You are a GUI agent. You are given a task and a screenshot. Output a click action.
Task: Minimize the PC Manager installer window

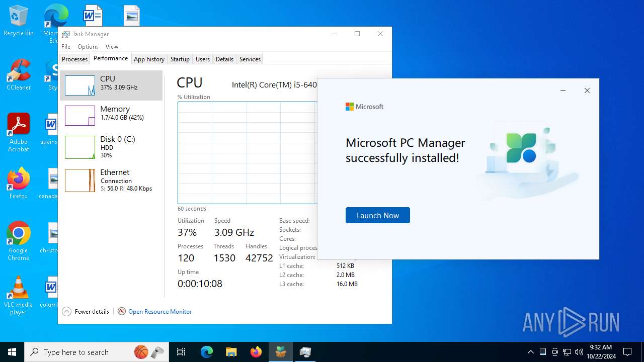(563, 90)
